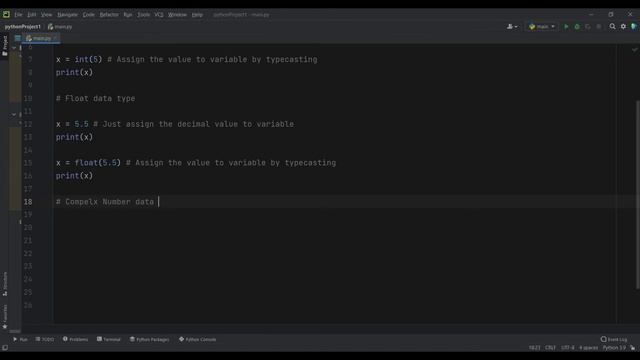Collapse the code fold arrow near line 11
This screenshot has height=360, width=640.
14,115
